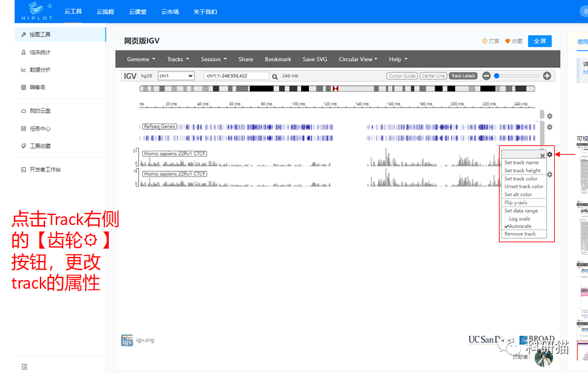Select Set track color menu entry
The width and height of the screenshot is (588, 373).
coord(521,179)
